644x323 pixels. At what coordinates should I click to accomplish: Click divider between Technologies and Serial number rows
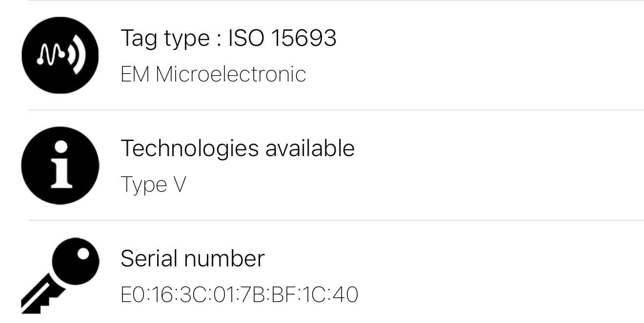pyautogui.click(x=337, y=220)
